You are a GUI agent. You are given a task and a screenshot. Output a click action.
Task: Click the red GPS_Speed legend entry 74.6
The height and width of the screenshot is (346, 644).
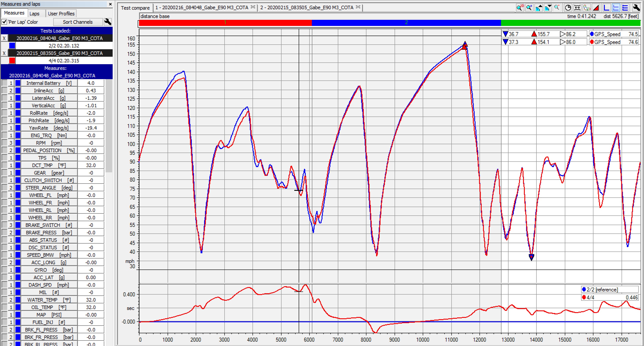pyautogui.click(x=614, y=42)
